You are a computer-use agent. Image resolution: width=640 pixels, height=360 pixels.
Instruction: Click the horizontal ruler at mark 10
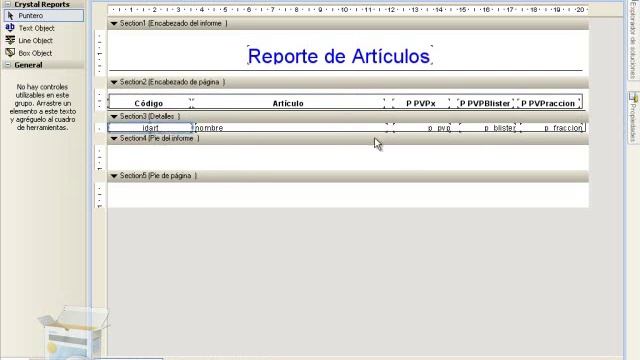point(344,9)
